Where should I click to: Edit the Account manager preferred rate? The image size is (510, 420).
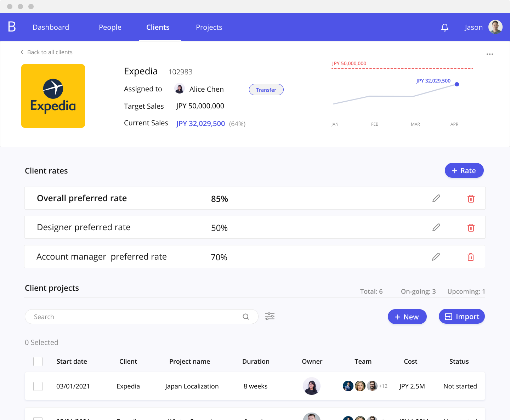coord(436,257)
